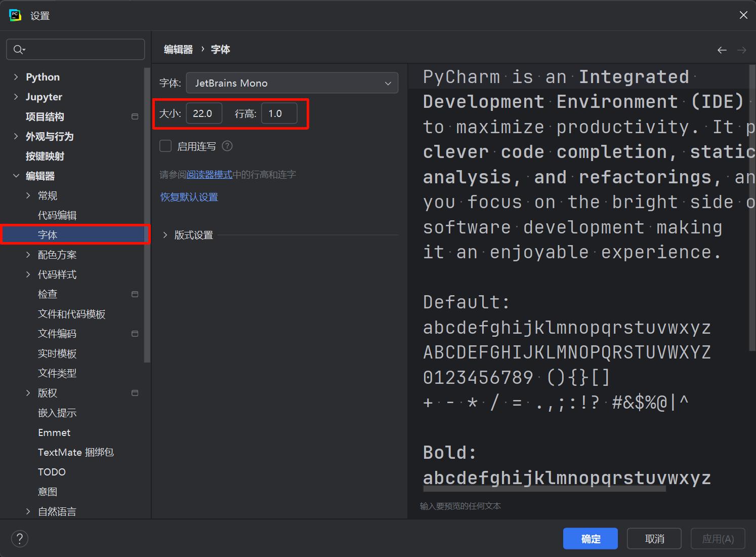Open the JetBrains Mono font dropdown
The height and width of the screenshot is (557, 756).
[x=292, y=83]
